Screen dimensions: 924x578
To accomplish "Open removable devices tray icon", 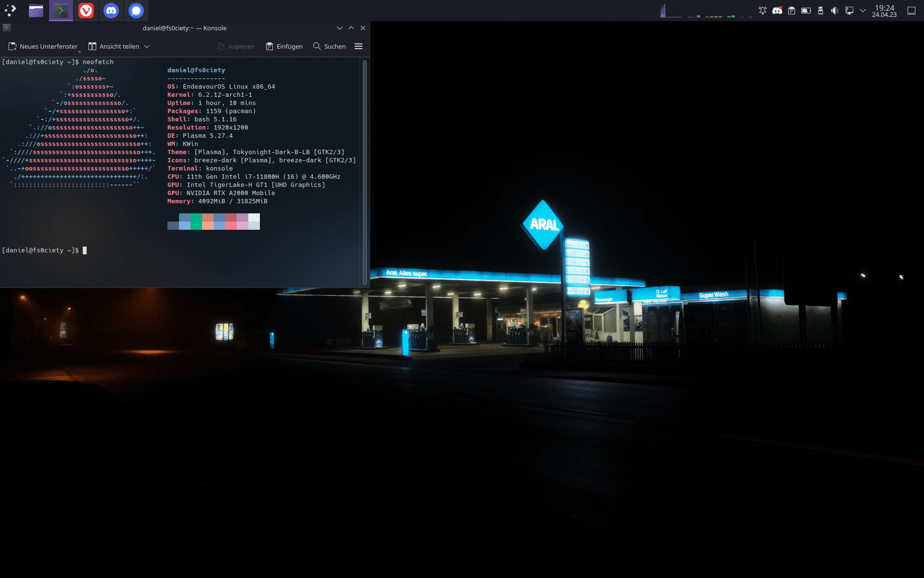I will click(821, 11).
